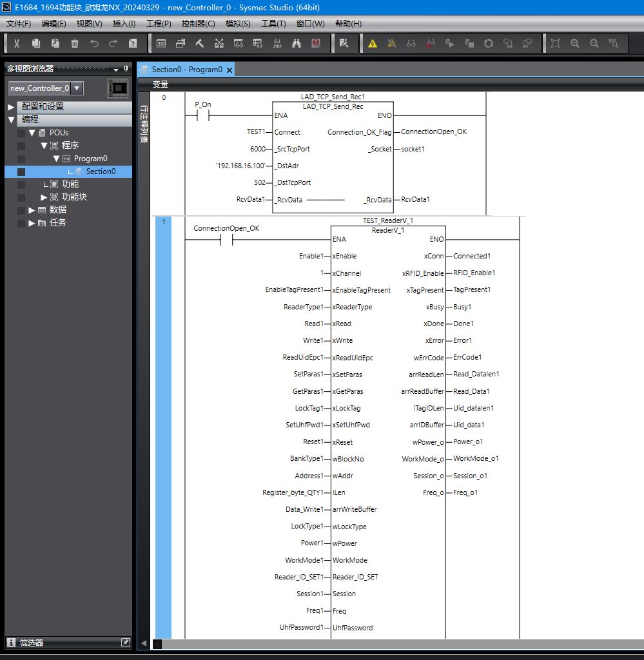Toggle the square box beside 数据

pyautogui.click(x=21, y=210)
